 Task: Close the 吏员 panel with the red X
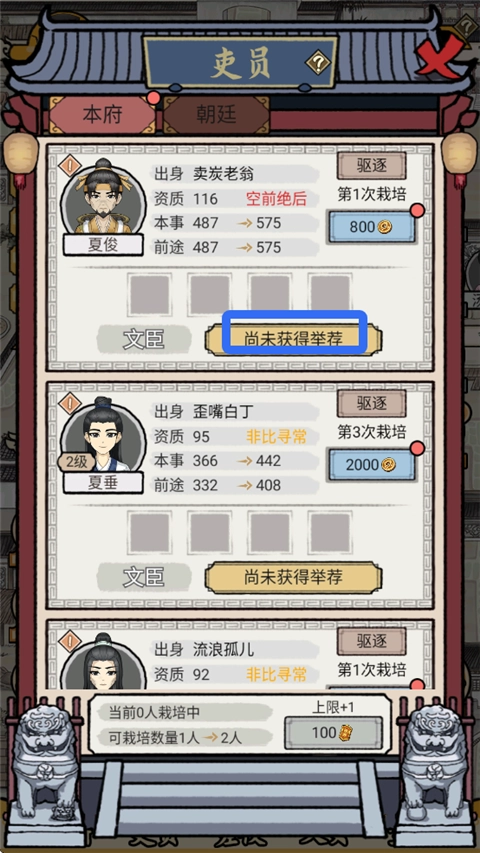coord(439,57)
